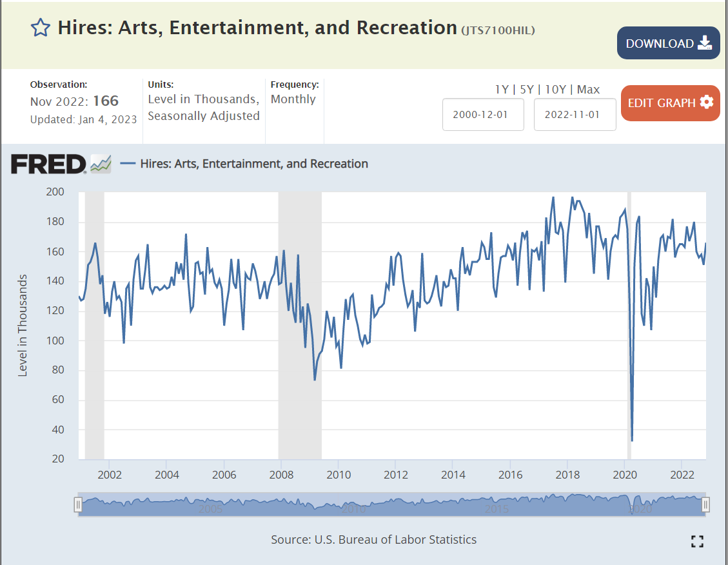Click the left handle of range slider

tap(78, 505)
